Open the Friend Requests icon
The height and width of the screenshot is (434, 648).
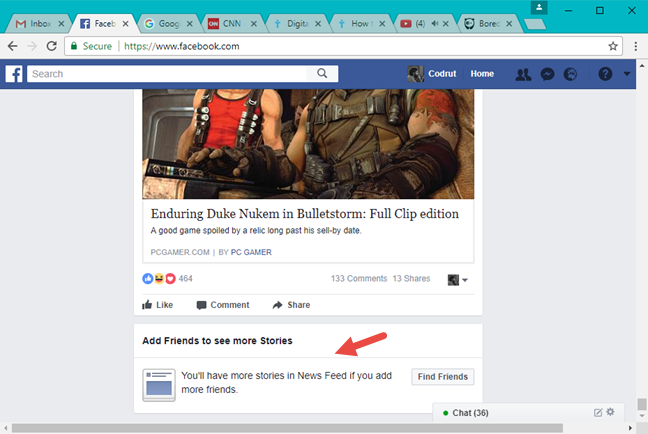523,74
